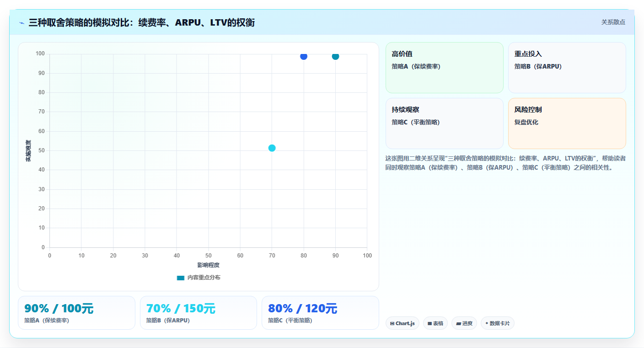Click the 80% / 120元 data card
Viewport: 644px width, 348px height.
point(320,313)
